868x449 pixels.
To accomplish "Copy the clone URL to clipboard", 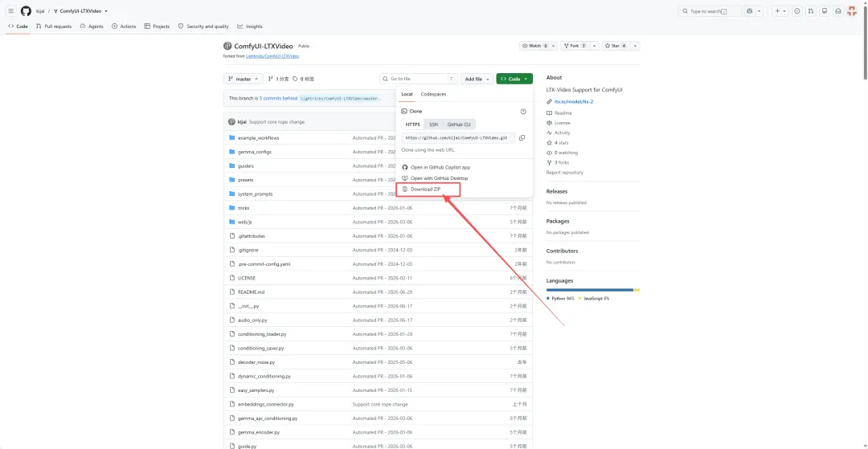I will click(522, 137).
